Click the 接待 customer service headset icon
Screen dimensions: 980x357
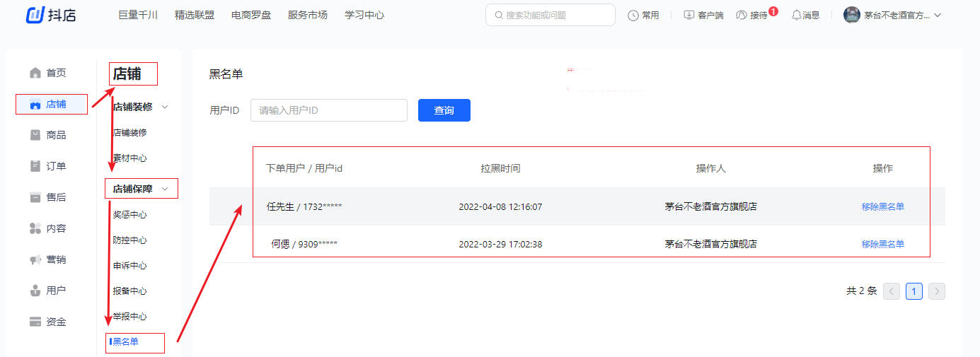pos(742,15)
